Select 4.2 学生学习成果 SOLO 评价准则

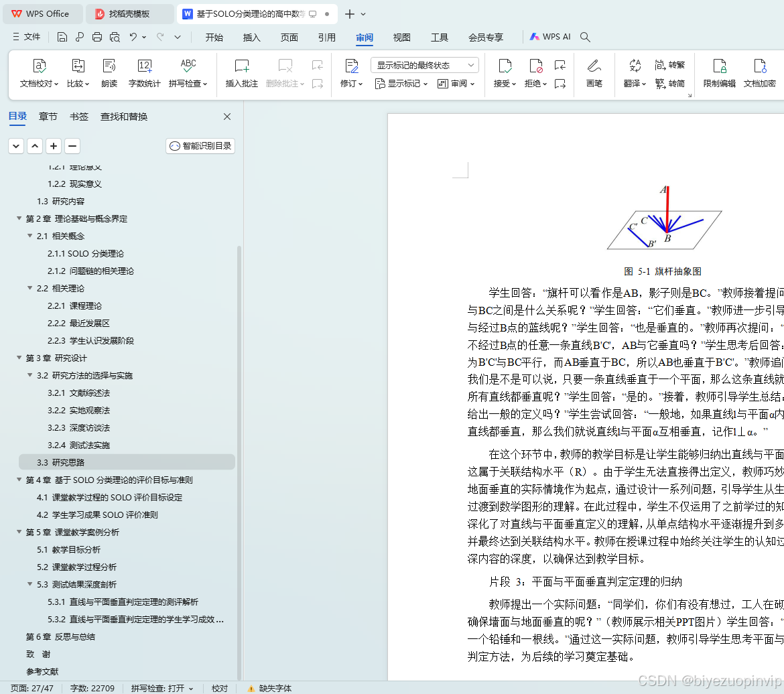(x=97, y=514)
